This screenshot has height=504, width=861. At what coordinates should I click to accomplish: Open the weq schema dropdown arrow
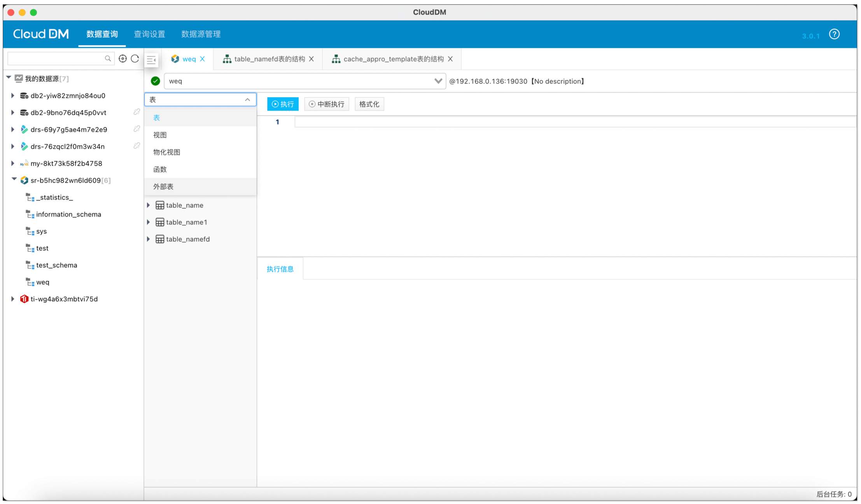pyautogui.click(x=438, y=81)
